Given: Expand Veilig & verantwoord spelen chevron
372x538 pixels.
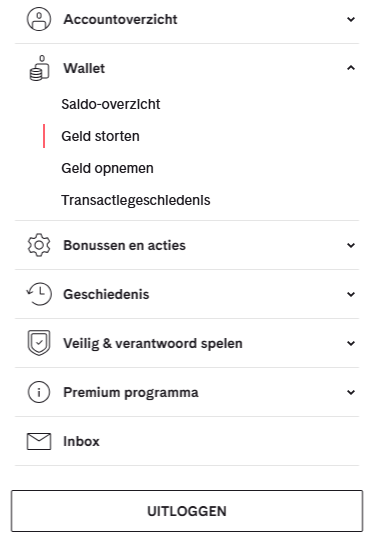Looking at the screenshot, I should point(351,343).
